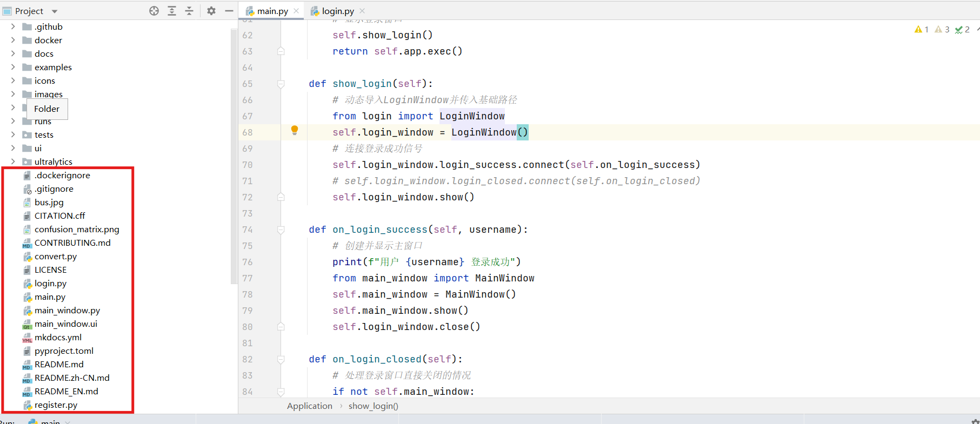Select the images folder in the tree

[49, 94]
